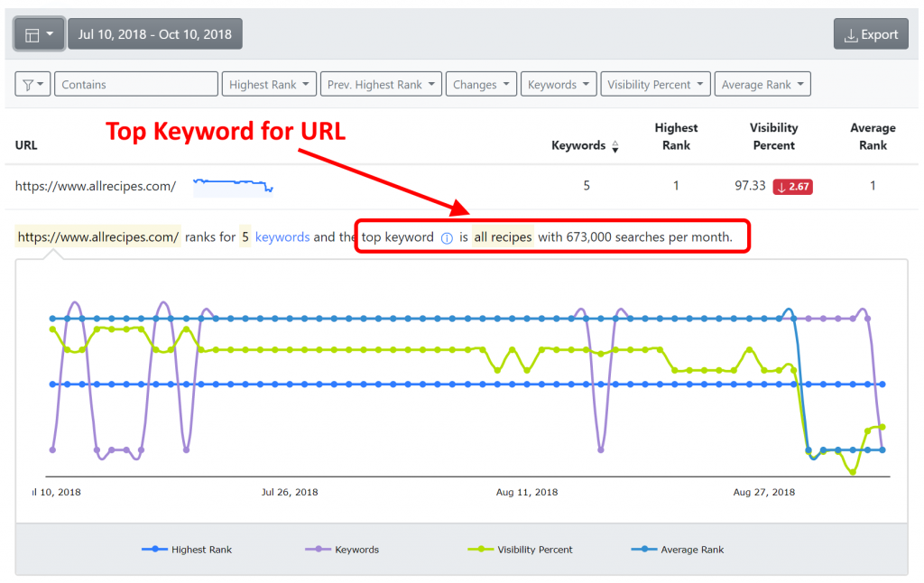Image resolution: width=924 pixels, height=583 pixels.
Task: Click the highlighted allrecipes URL in the summary sentence
Action: [x=97, y=237]
